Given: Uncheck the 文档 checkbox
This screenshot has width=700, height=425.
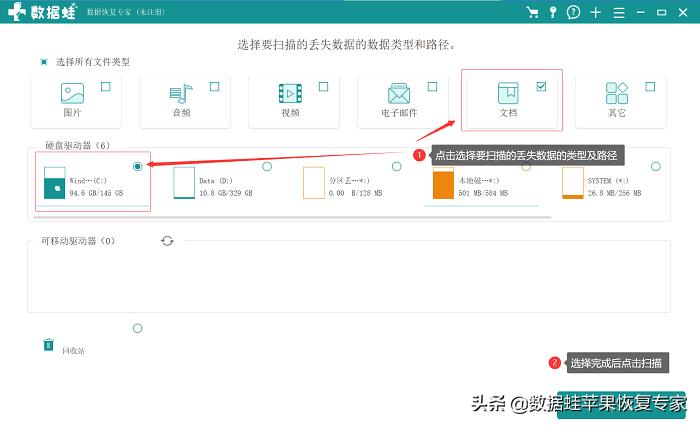Looking at the screenshot, I should point(541,87).
